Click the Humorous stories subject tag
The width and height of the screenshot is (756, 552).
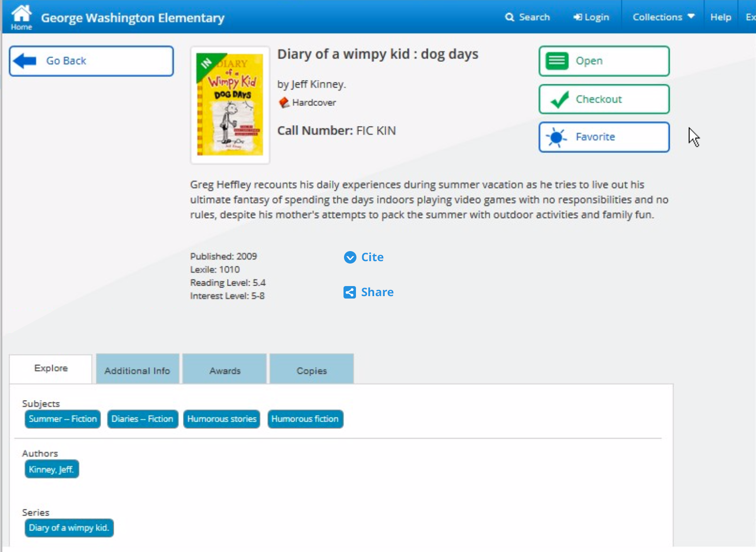222,419
